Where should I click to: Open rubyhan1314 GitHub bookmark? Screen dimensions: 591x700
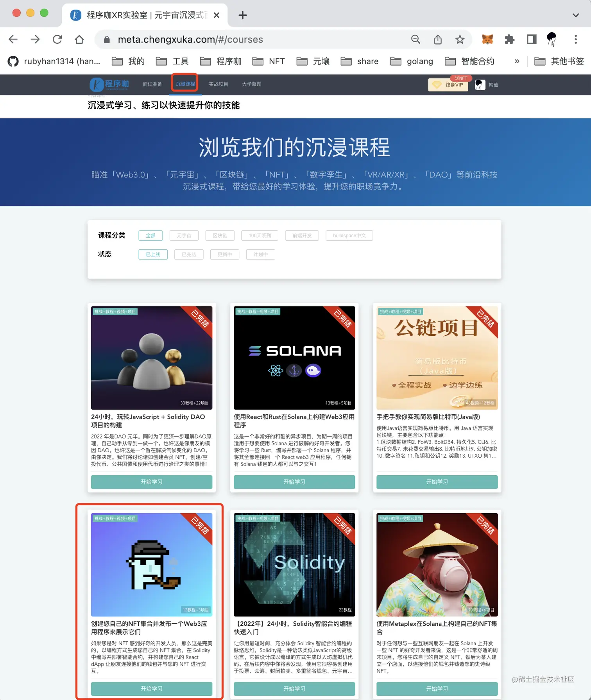pos(54,61)
